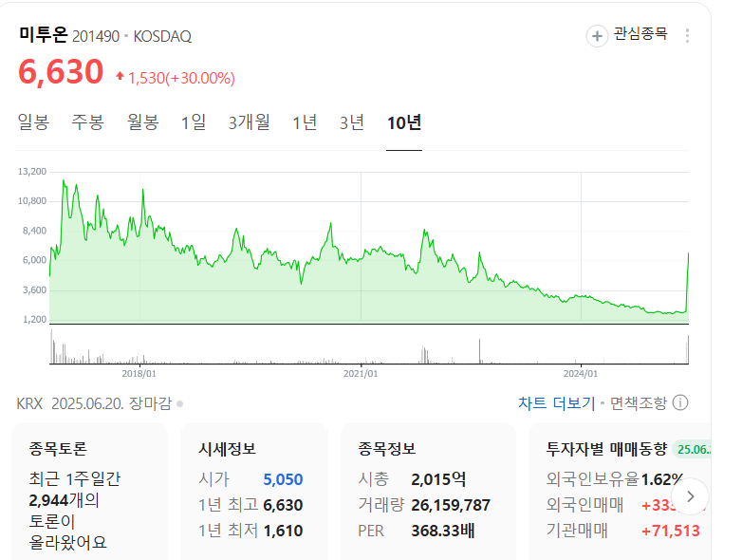
Task: Select the 10년 chart period
Action: click(x=404, y=122)
